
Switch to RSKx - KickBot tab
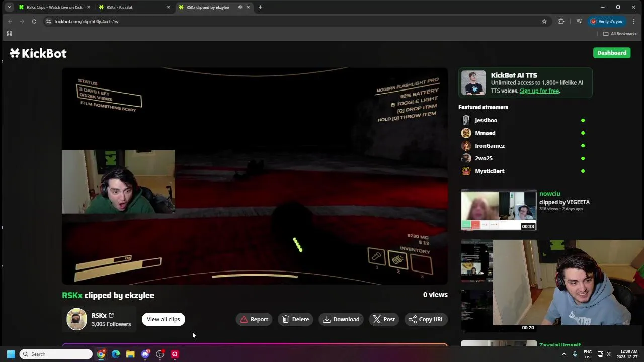[x=133, y=7]
